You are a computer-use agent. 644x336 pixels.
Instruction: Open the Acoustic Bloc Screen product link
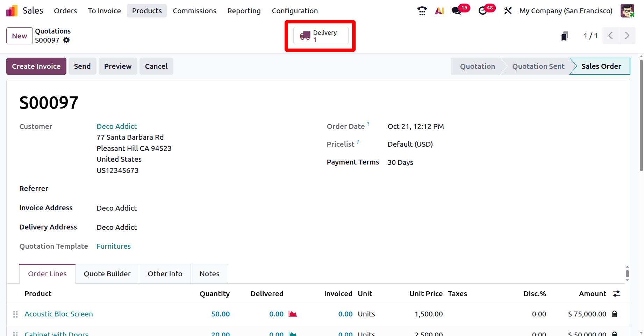coord(59,314)
